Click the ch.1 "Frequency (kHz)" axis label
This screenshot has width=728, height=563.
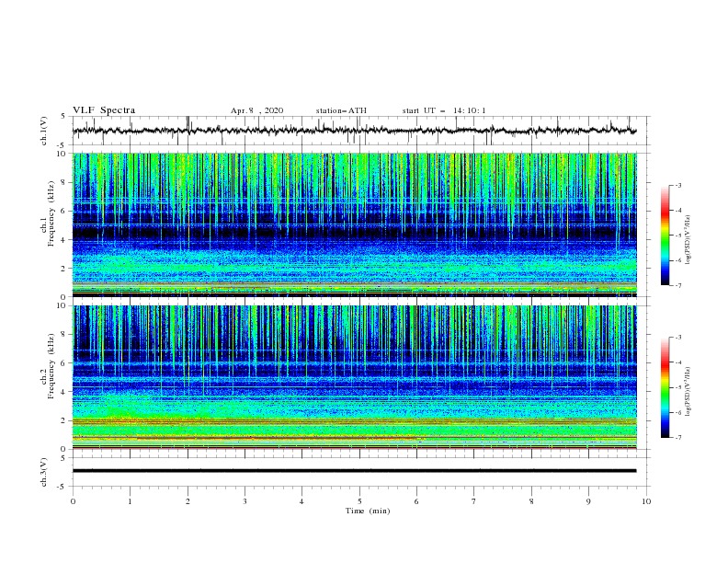point(51,214)
